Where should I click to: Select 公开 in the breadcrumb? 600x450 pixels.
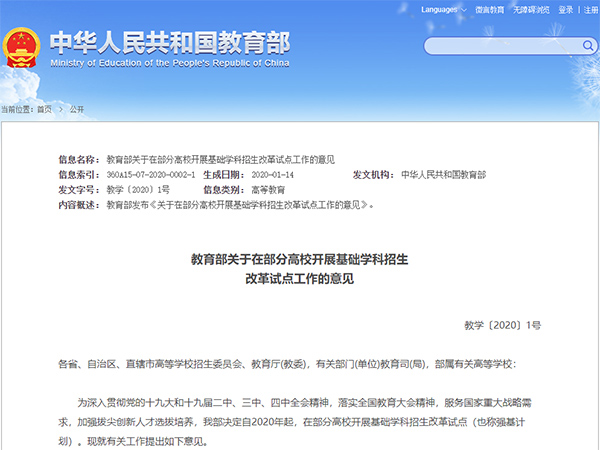(x=77, y=108)
